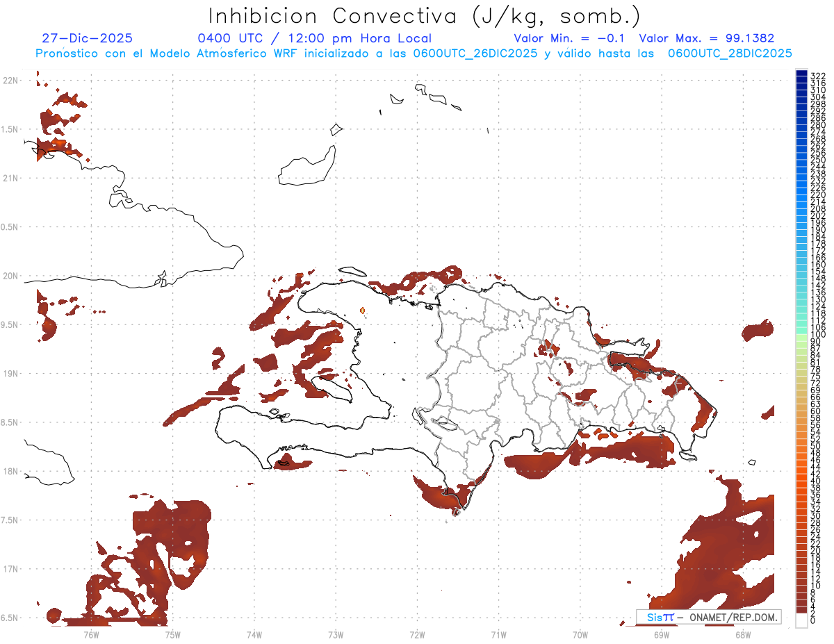Click the colorbar number 40

coord(816,481)
